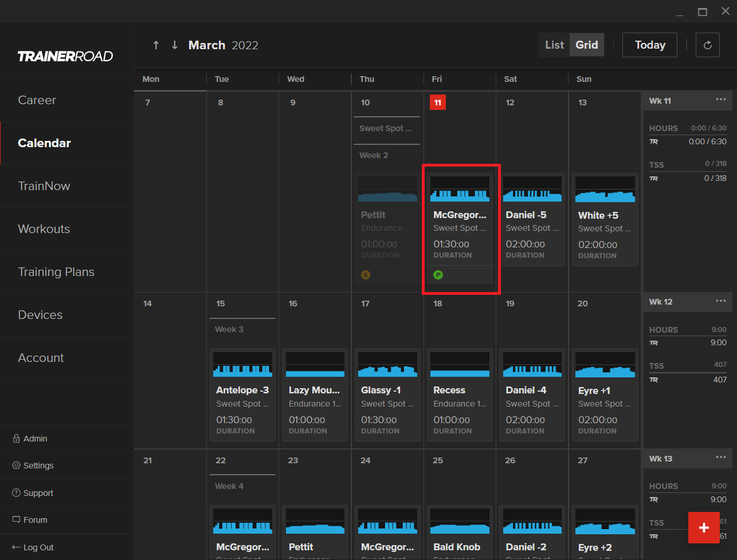This screenshot has width=737, height=560.
Task: Open Workouts section
Action: [x=66, y=229]
